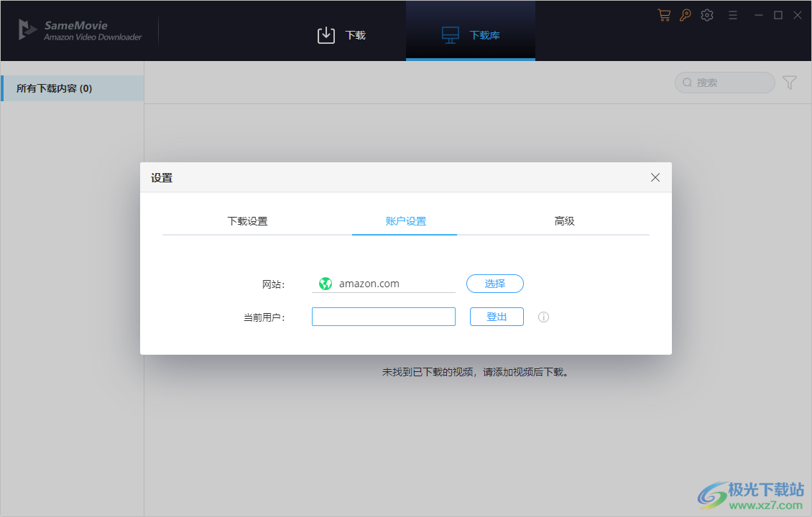The width and height of the screenshot is (812, 517).
Task: Click the globe icon next to amazon.com
Action: [326, 284]
